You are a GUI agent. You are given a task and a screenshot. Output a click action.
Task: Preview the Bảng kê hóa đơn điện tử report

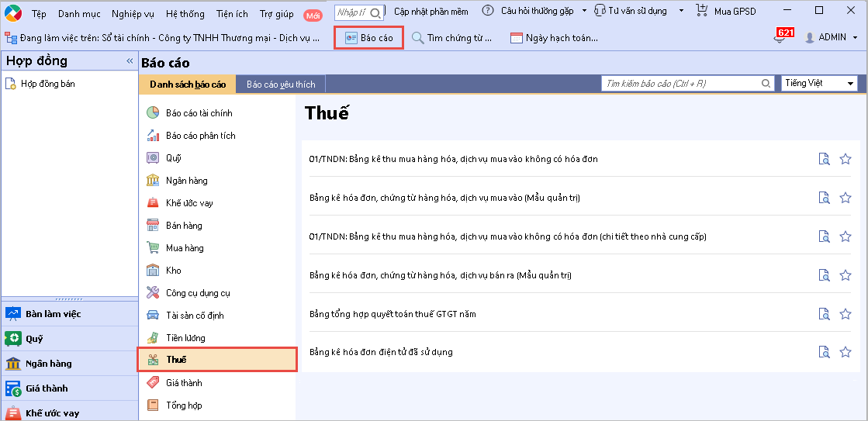tap(824, 352)
